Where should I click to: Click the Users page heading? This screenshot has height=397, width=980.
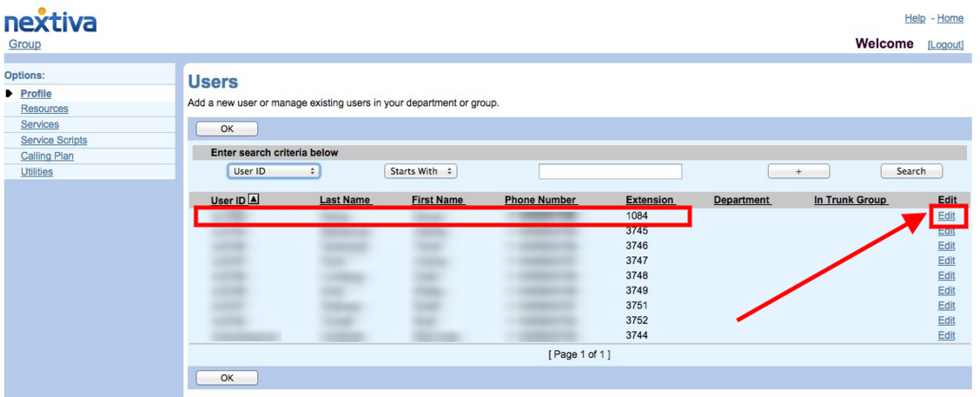tap(213, 82)
